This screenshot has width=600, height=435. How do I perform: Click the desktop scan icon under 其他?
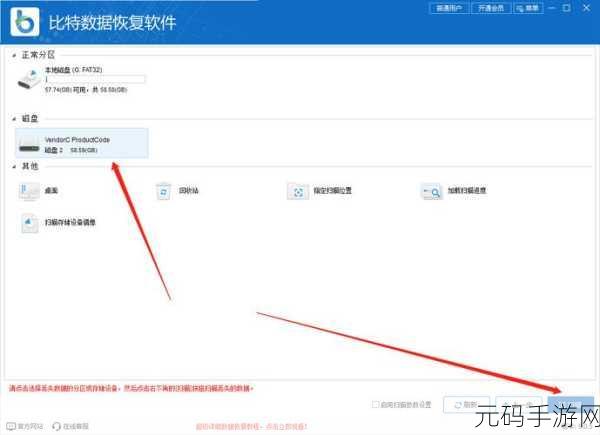pos(29,191)
